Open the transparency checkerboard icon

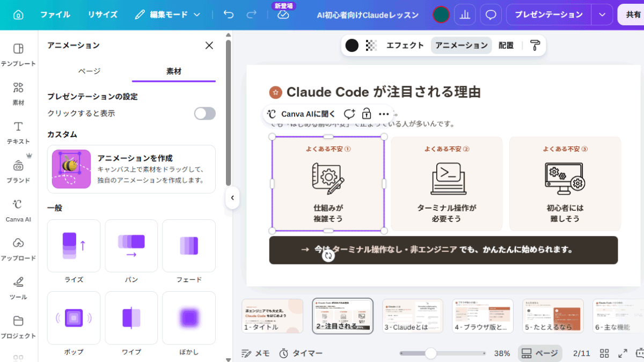click(371, 46)
